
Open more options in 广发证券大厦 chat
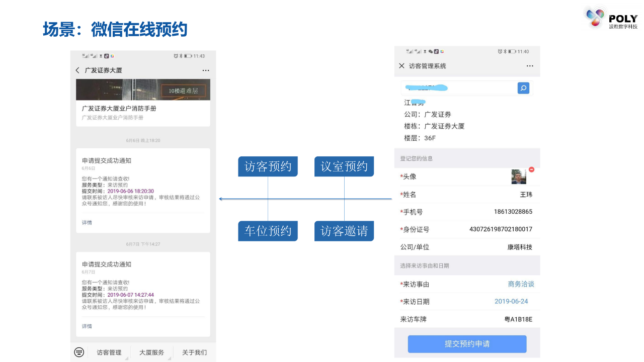(x=206, y=70)
